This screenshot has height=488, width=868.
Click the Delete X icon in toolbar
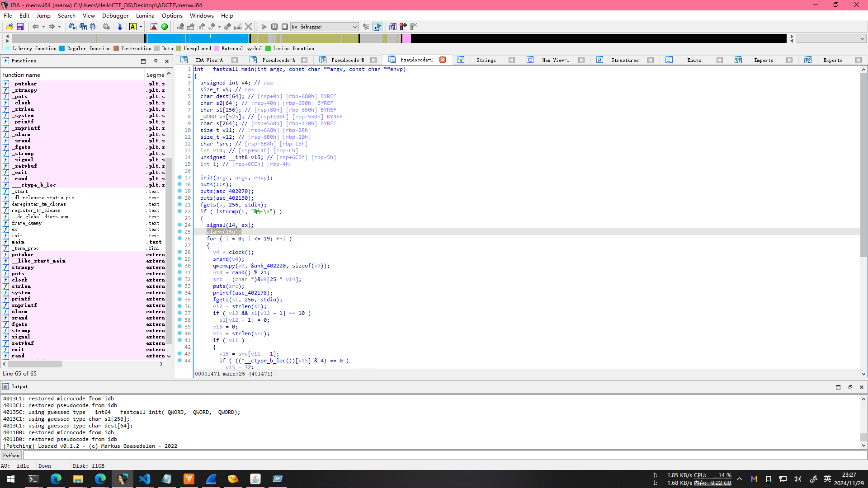248,27
